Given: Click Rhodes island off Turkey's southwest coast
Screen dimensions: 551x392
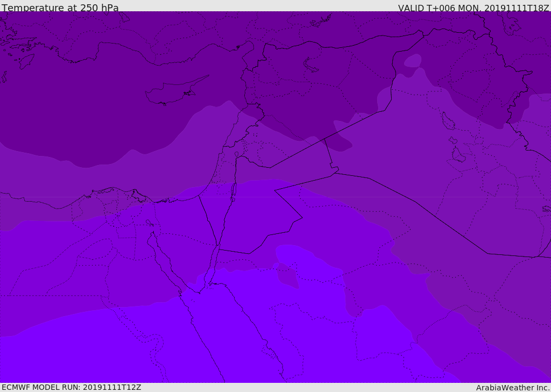Looking at the screenshot, I should coord(25,61).
